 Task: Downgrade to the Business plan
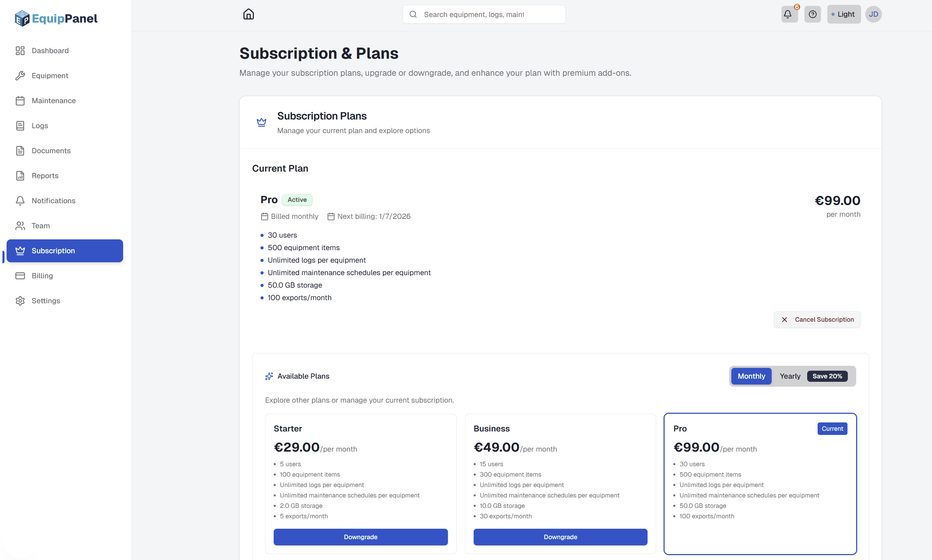click(560, 537)
